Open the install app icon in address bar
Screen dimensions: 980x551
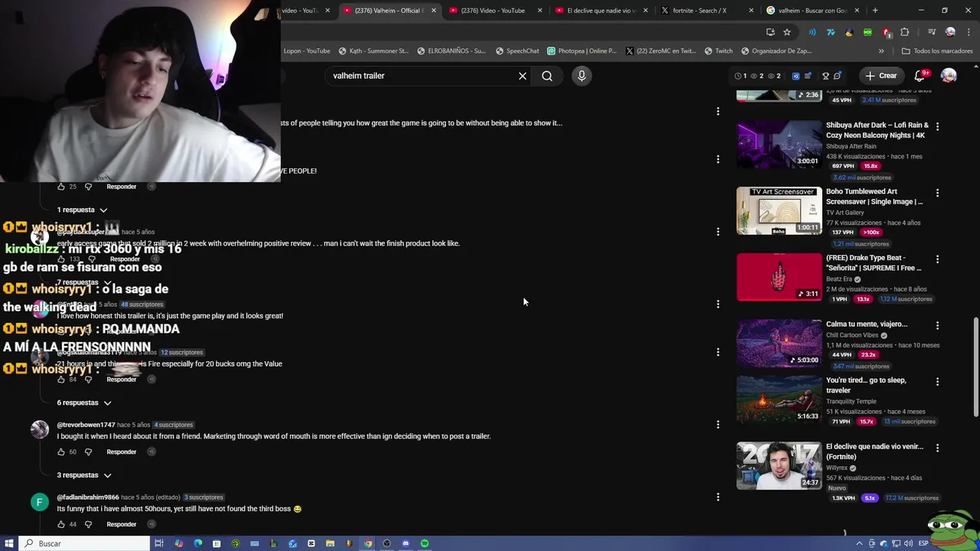(770, 32)
